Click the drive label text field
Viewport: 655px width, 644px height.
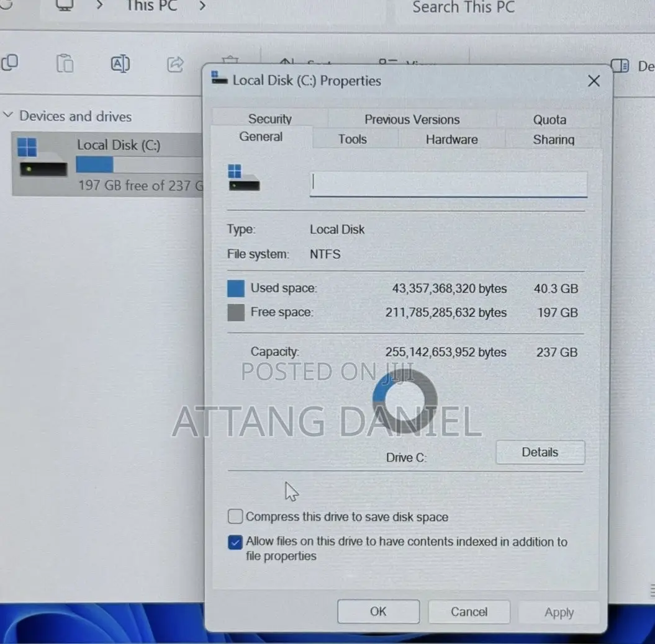[x=448, y=184]
